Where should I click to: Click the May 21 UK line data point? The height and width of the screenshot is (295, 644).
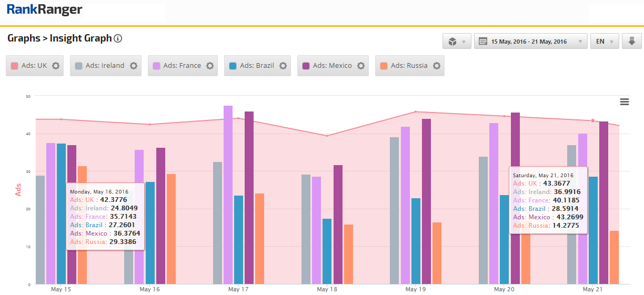click(593, 121)
